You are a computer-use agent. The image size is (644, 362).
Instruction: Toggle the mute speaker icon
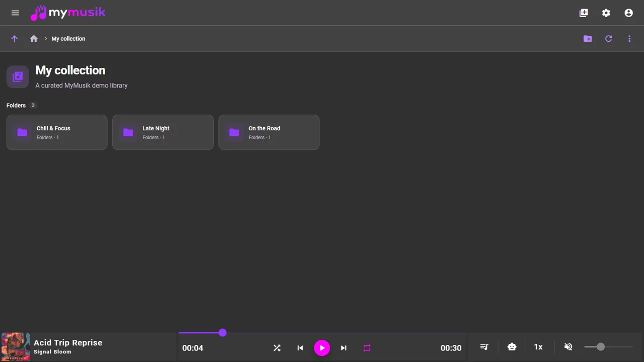tap(569, 347)
